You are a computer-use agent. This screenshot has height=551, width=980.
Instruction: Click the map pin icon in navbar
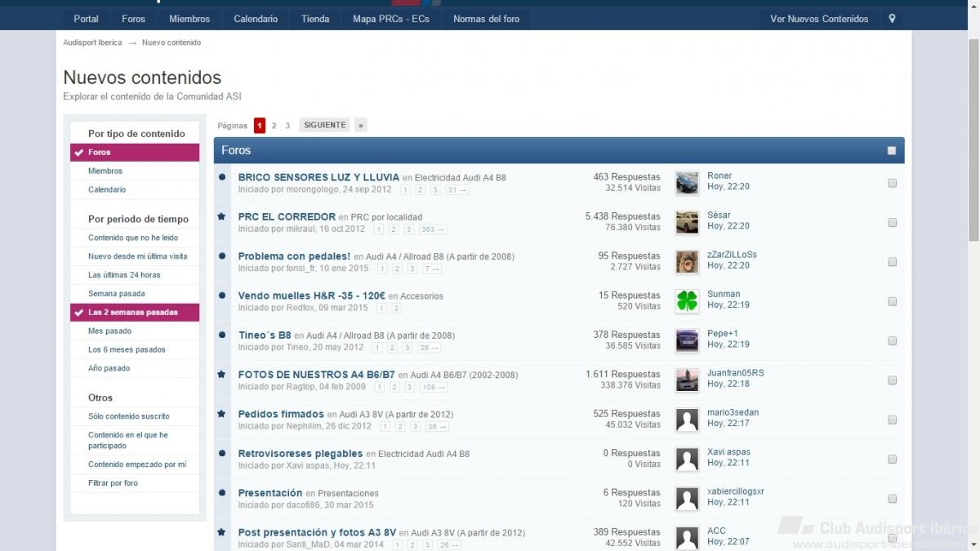click(892, 19)
